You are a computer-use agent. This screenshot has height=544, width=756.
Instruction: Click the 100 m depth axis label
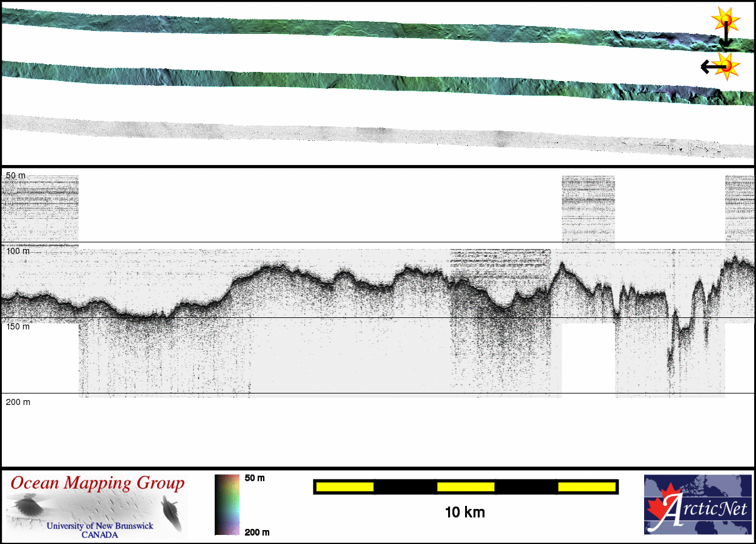(18, 251)
